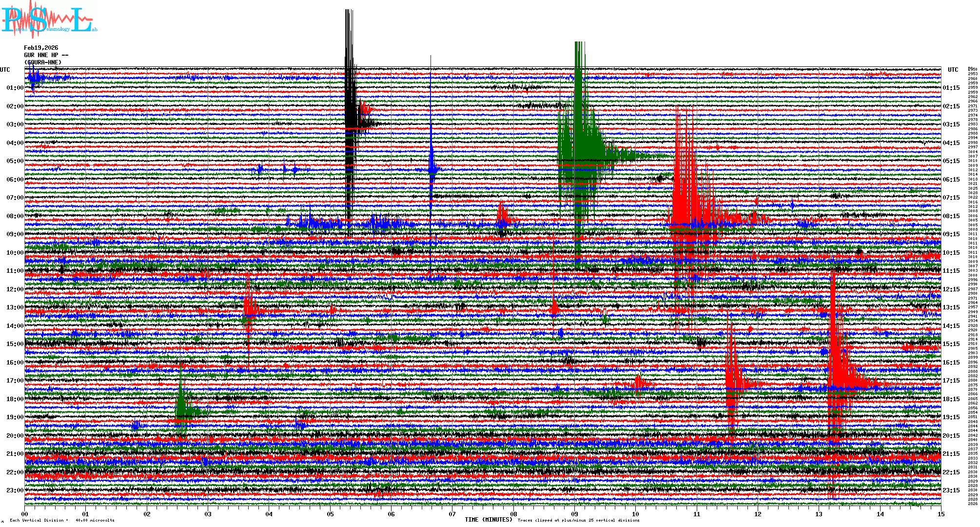Screen dimensions: 980x527
Task: Click the 20:15 time label on right
Action: point(951,436)
